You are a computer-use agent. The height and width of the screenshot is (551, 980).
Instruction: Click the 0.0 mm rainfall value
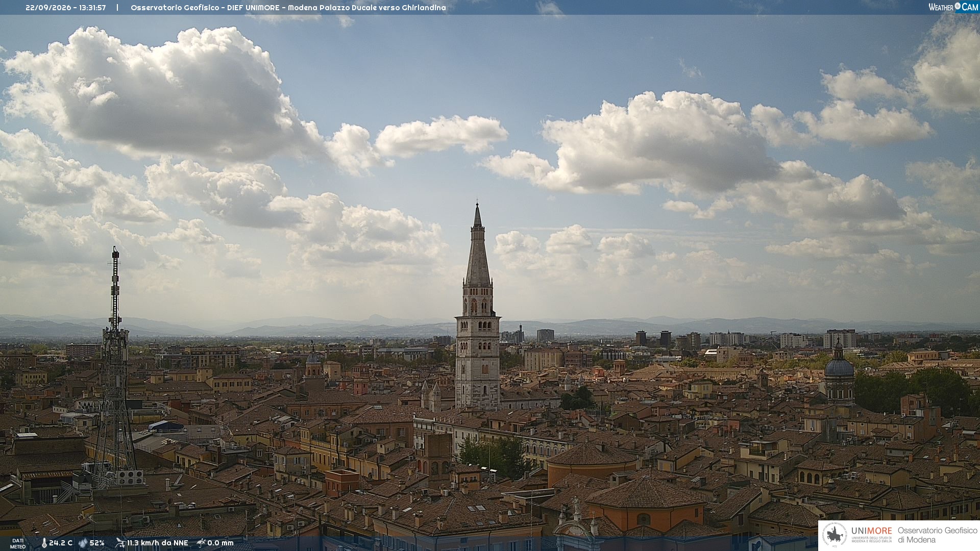click(220, 543)
